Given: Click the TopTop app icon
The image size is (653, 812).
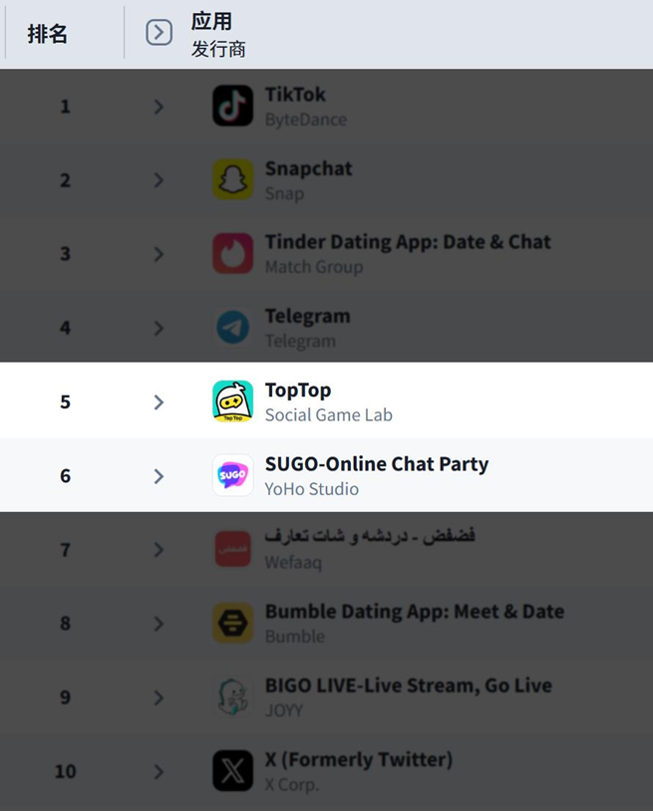Looking at the screenshot, I should (232, 402).
